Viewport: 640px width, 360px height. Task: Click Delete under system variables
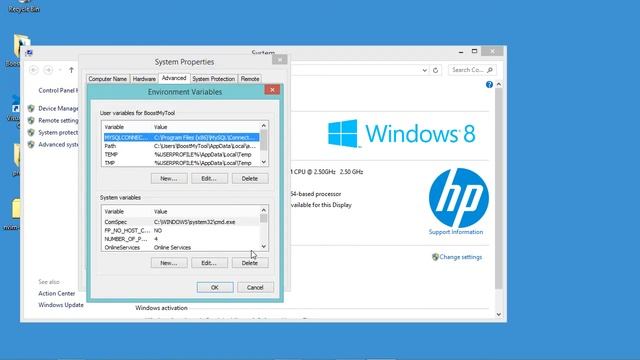(x=250, y=263)
